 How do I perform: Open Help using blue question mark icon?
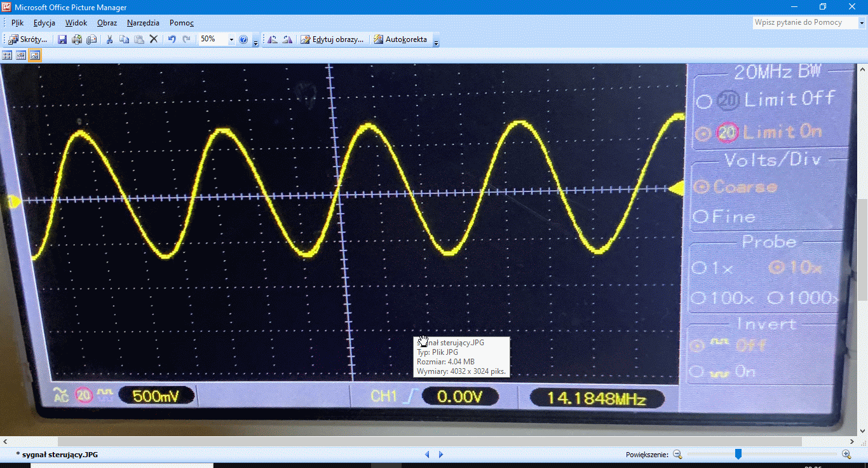tap(243, 39)
